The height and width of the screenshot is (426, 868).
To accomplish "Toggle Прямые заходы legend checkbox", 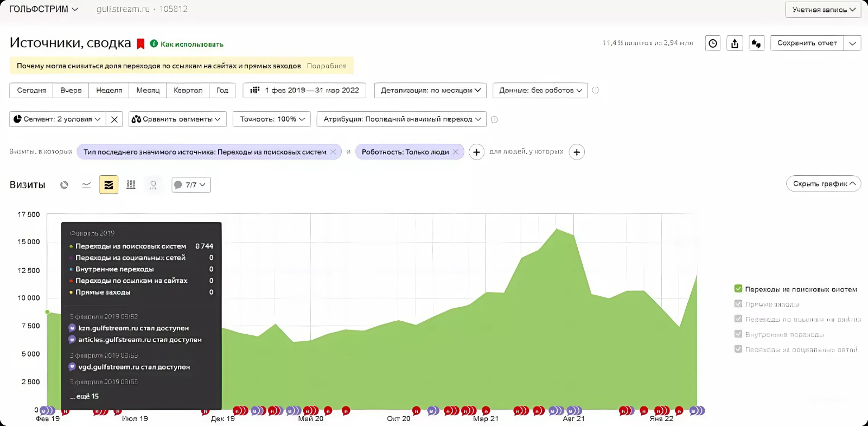I will (x=738, y=304).
